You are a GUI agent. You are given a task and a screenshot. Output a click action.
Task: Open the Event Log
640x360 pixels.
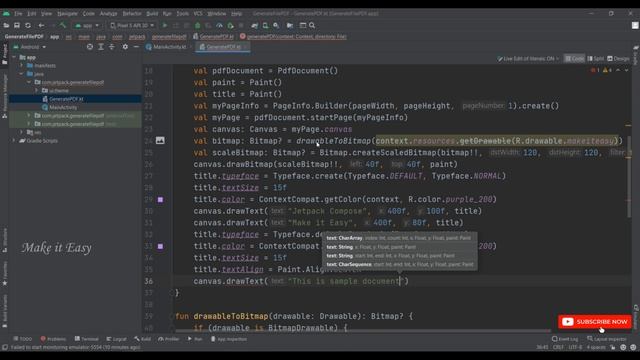click(x=565, y=339)
